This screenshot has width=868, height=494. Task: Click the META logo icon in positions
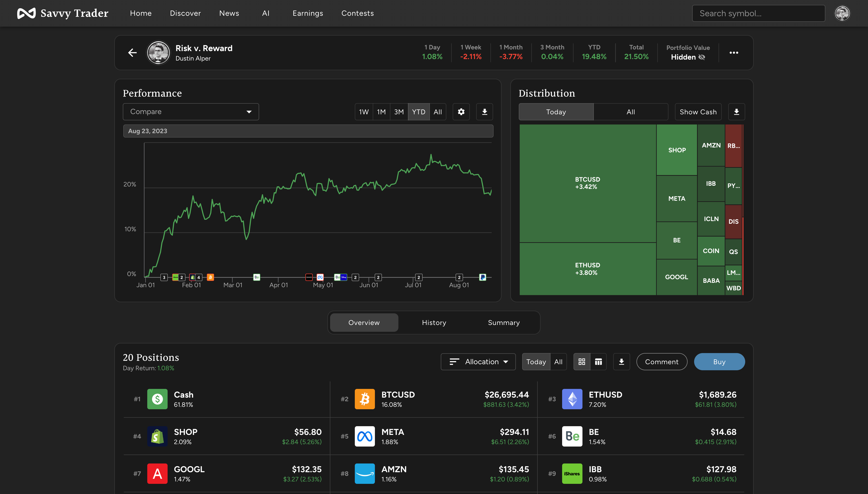pyautogui.click(x=365, y=436)
